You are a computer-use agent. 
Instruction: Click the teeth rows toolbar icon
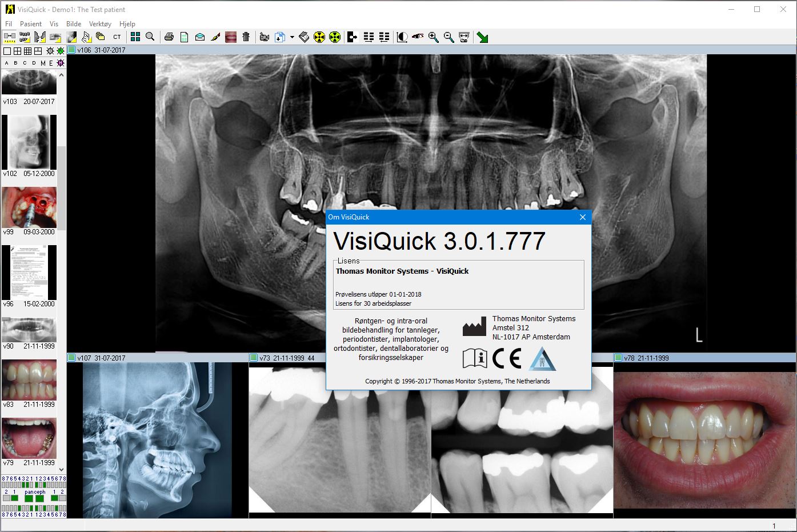tap(25, 37)
